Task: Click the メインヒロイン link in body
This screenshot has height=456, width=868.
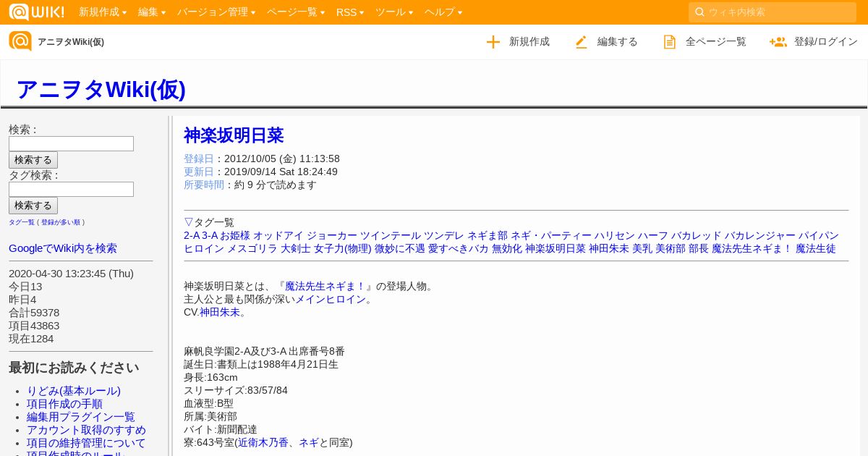Action: [x=331, y=299]
